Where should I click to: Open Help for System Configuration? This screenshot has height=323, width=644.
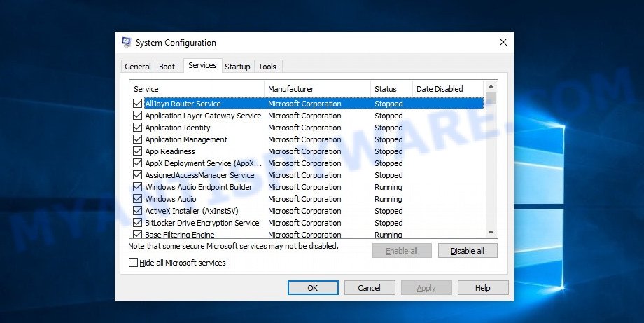tap(483, 288)
